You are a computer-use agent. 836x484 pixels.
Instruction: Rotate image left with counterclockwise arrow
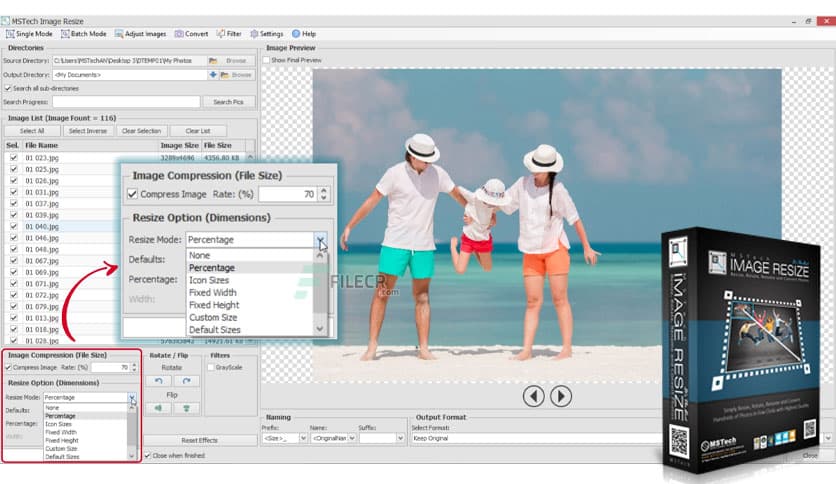click(158, 381)
